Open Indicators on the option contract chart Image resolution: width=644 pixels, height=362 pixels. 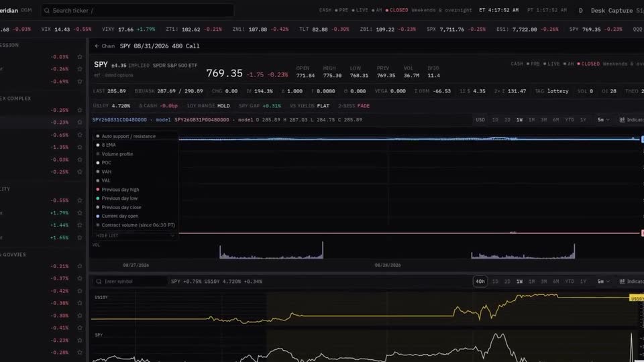pyautogui.click(x=631, y=119)
